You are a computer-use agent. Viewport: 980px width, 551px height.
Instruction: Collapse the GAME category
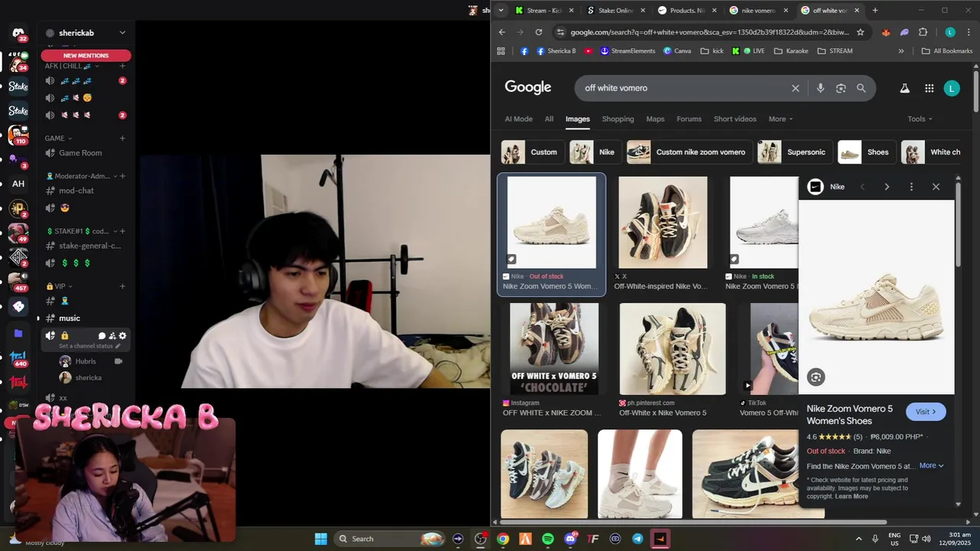[x=58, y=139]
